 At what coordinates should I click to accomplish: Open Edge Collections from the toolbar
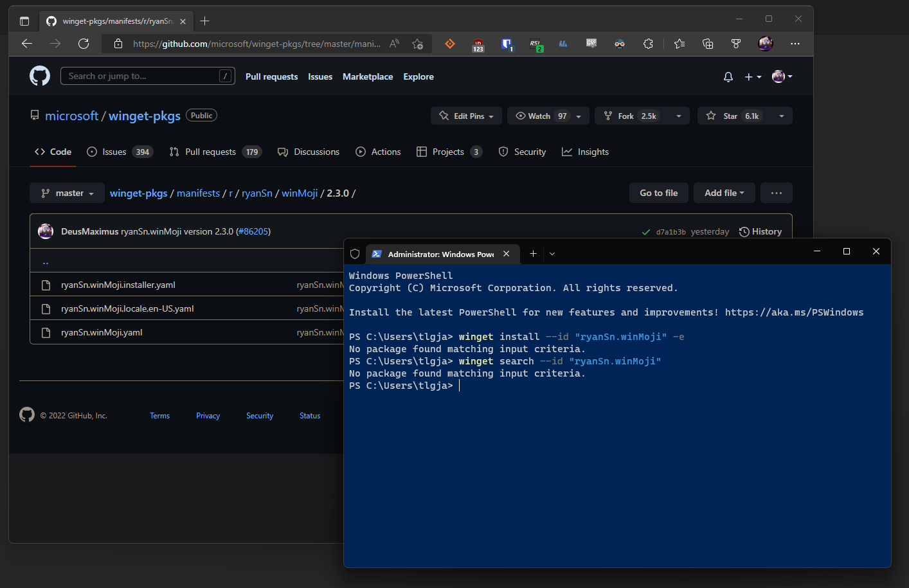[x=708, y=44]
